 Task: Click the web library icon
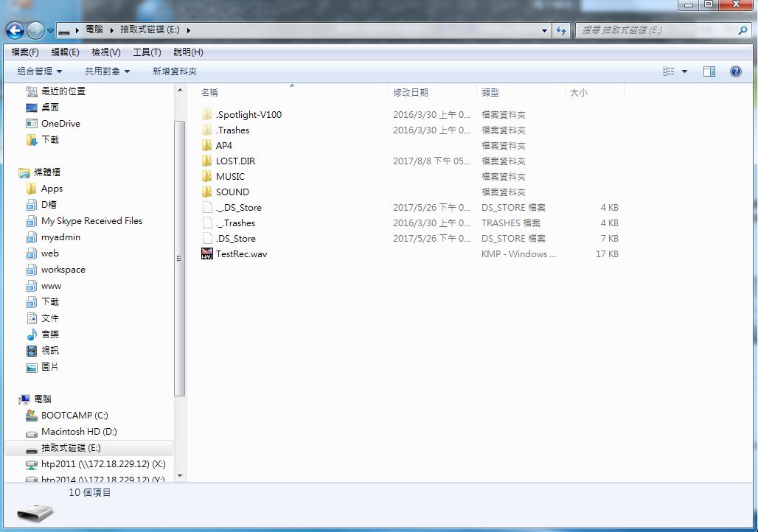pyautogui.click(x=32, y=253)
